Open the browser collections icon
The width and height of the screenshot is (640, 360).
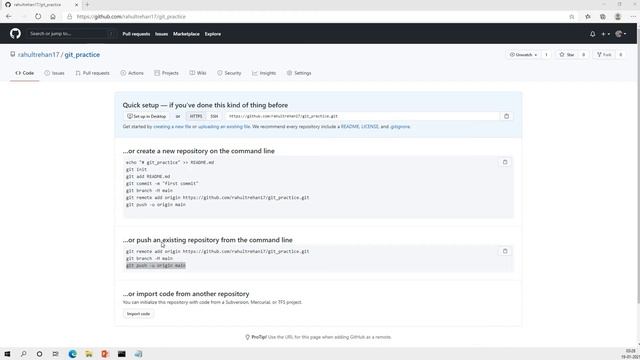(x=602, y=17)
